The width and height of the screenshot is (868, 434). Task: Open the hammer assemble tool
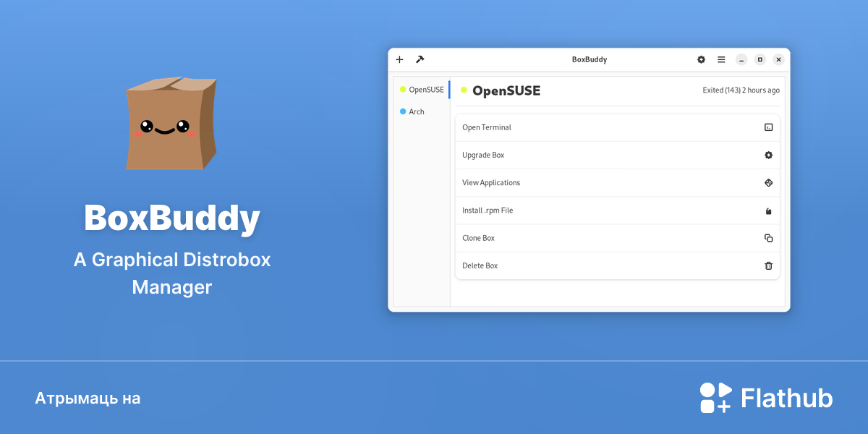point(420,59)
